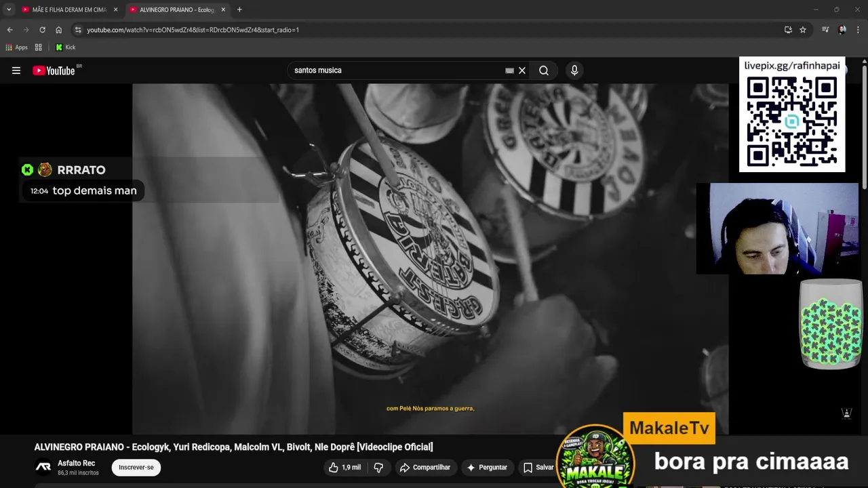This screenshot has width=868, height=488.
Task: Bookmark this page with the star
Action: tap(803, 30)
